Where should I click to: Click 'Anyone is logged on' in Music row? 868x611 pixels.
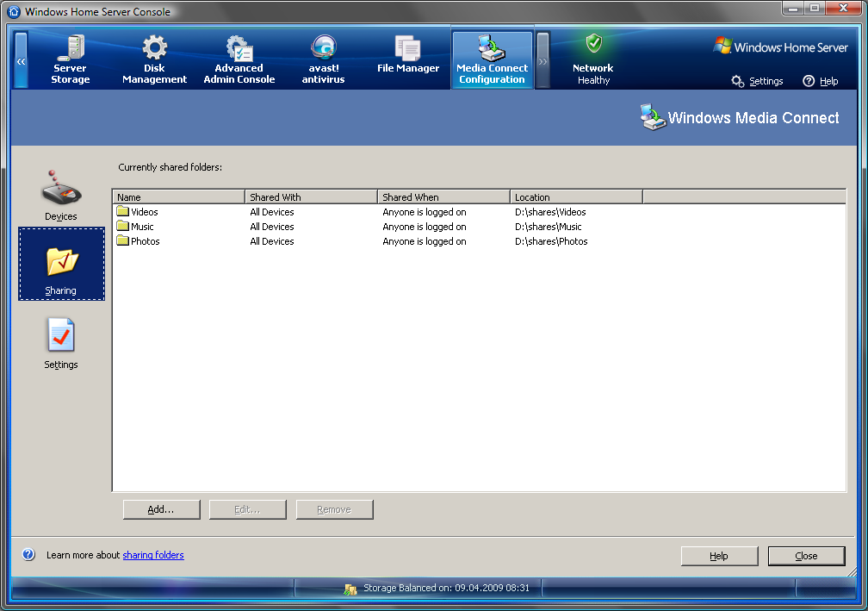click(424, 227)
